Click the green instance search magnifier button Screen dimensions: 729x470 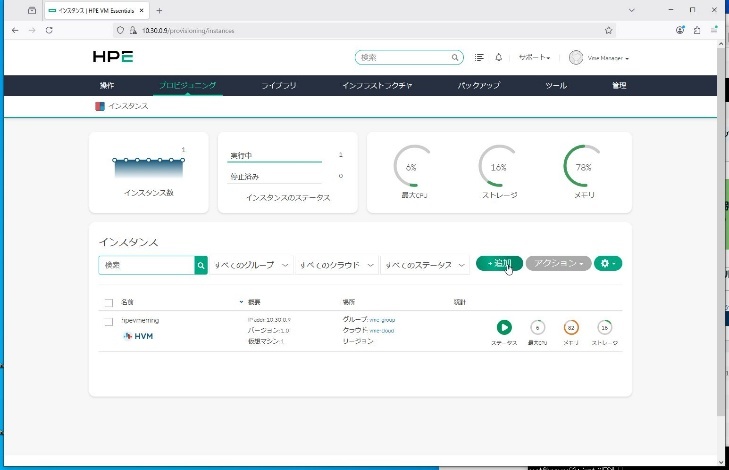pos(201,265)
